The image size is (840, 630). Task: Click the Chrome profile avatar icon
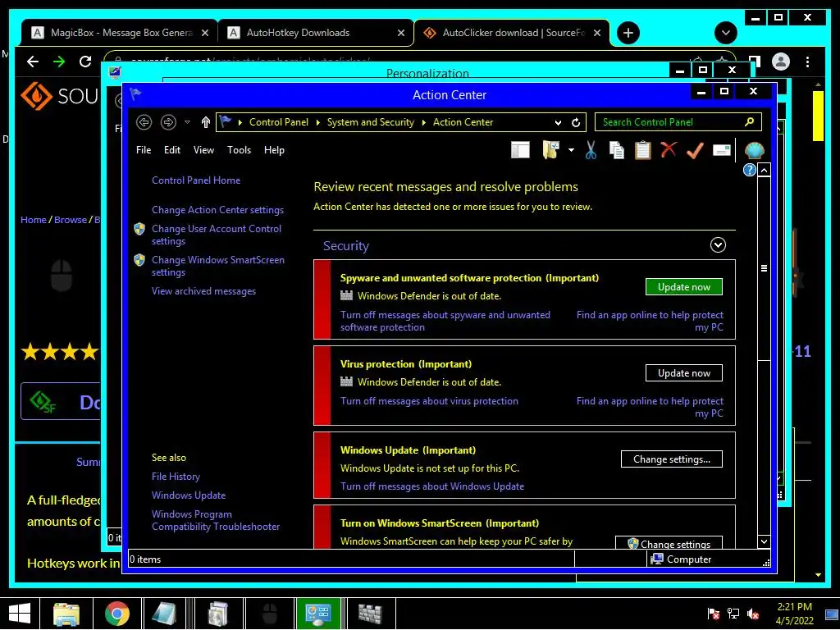pyautogui.click(x=781, y=62)
